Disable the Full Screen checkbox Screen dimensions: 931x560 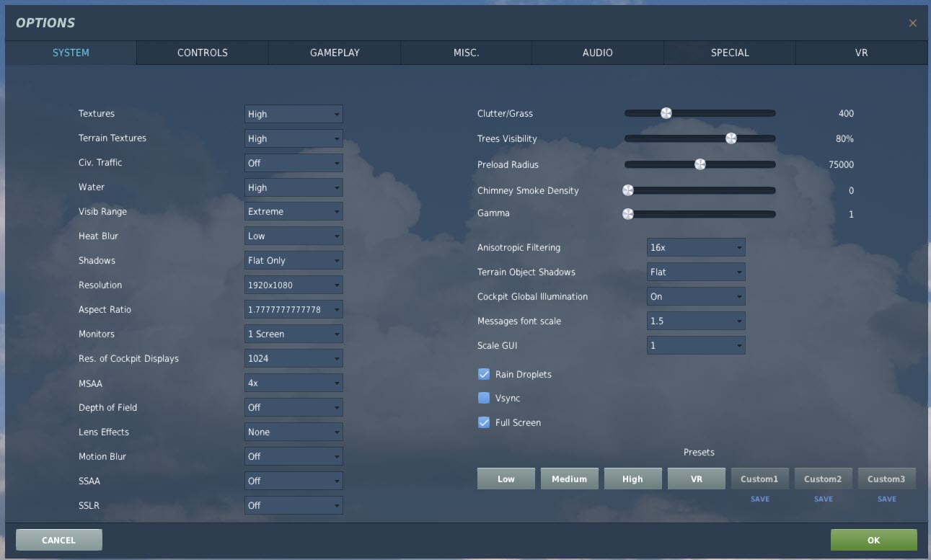tap(484, 422)
